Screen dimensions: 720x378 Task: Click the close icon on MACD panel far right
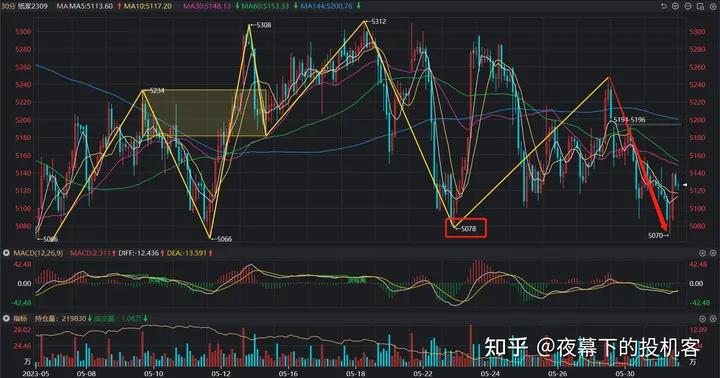click(713, 253)
